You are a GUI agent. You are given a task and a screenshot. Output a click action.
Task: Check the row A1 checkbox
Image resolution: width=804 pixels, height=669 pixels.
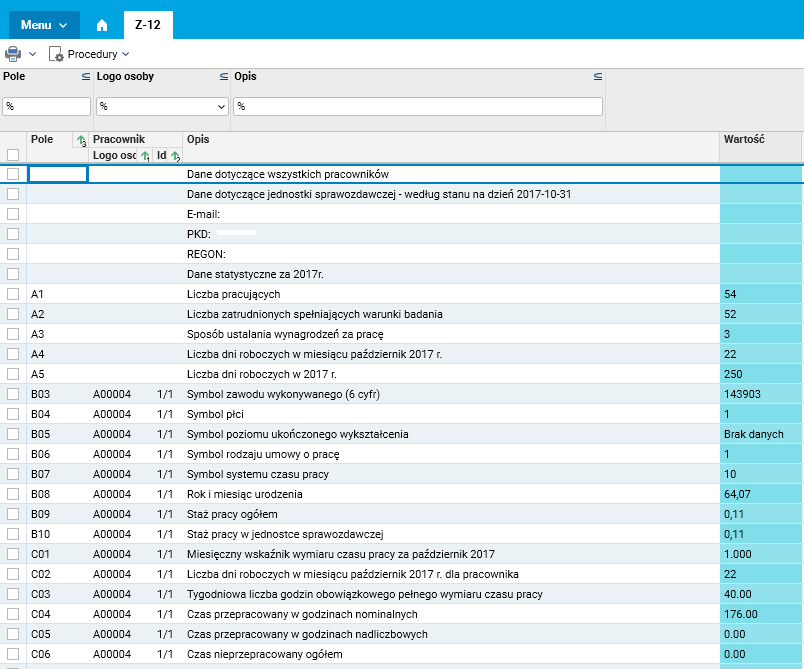13,294
